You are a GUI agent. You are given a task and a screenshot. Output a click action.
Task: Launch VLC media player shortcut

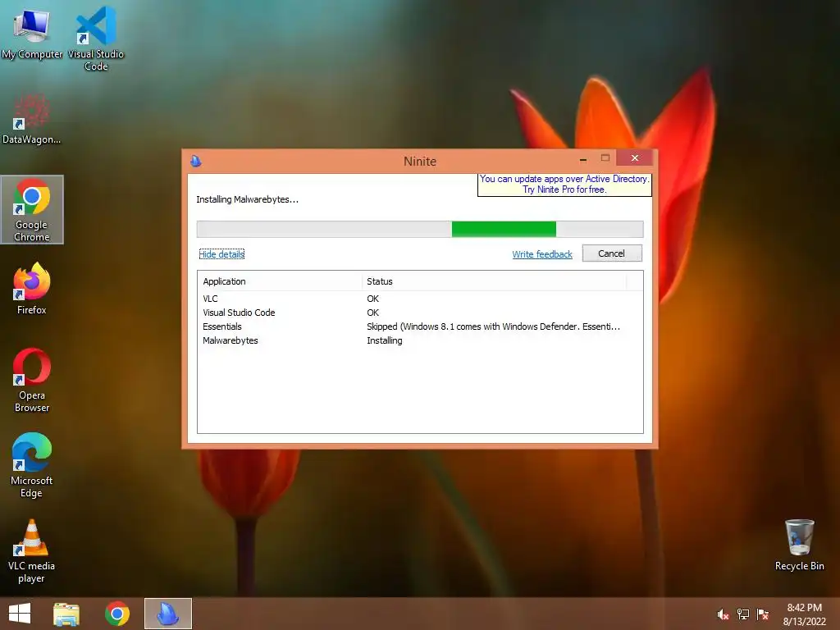click(x=32, y=550)
